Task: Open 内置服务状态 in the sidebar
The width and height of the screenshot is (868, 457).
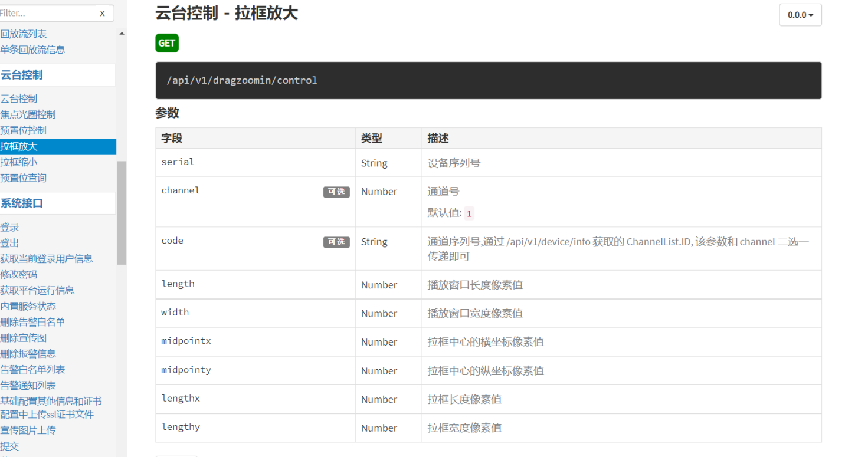Action: [28, 307]
